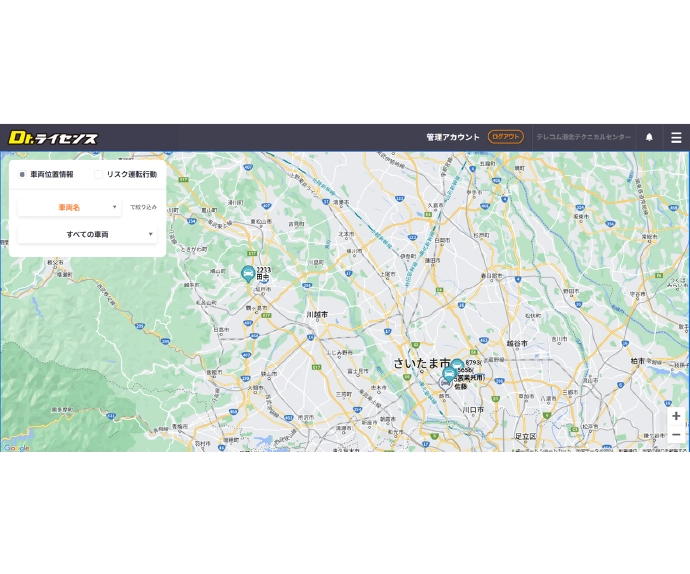This screenshot has height=574, width=690.
Task: Click the 管理アカウント menu item
Action: [453, 138]
